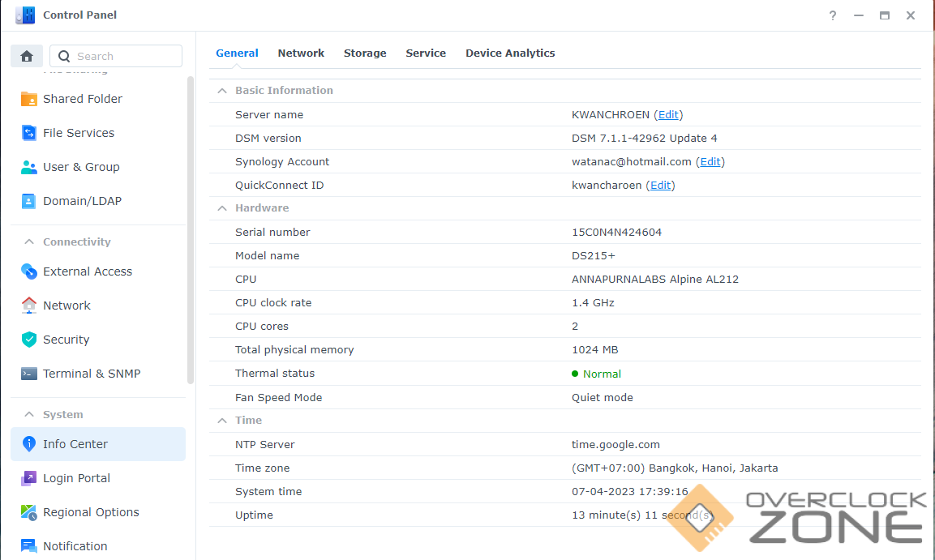This screenshot has height=560, width=935.
Task: Open Domain/LDAP icon
Action: [29, 201]
